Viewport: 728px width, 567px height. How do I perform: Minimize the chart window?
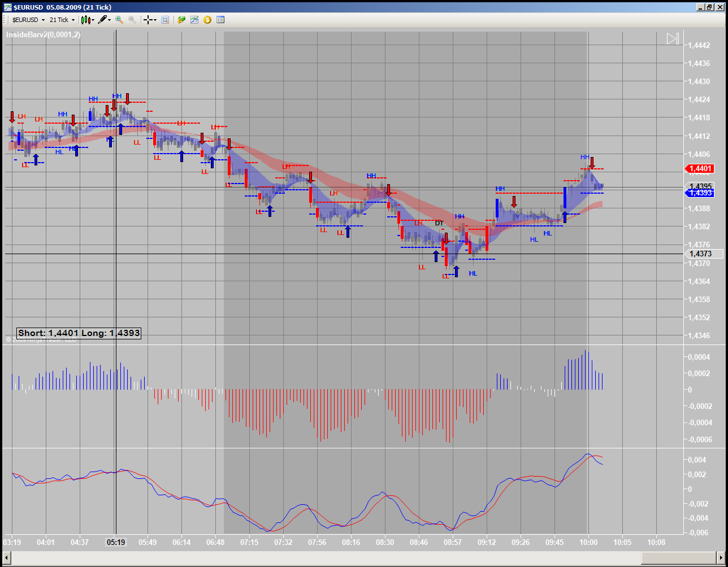coord(700,7)
